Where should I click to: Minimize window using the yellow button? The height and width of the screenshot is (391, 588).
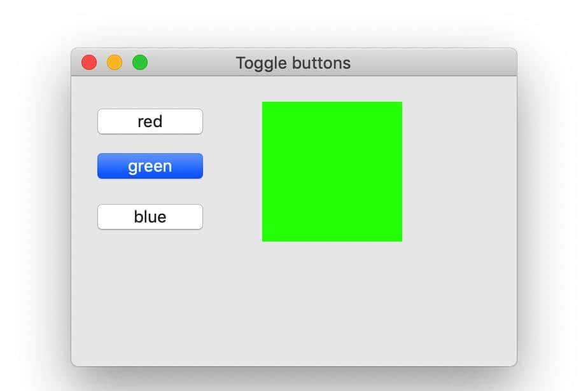pos(115,63)
